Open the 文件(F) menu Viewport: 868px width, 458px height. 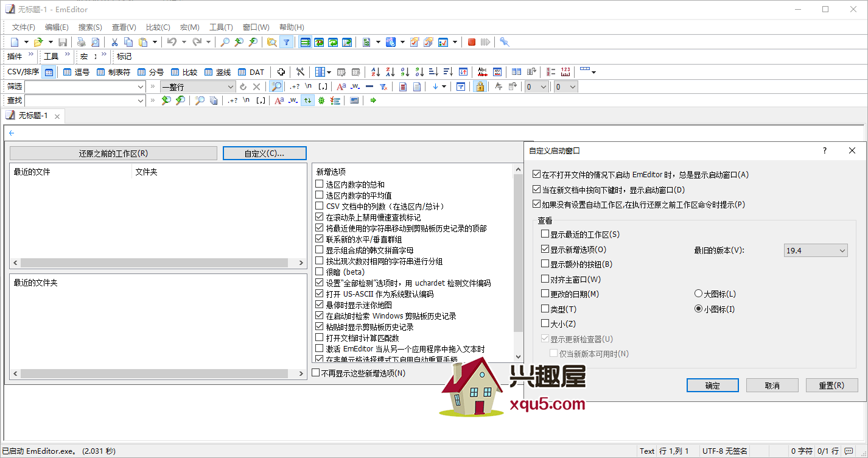coord(24,27)
